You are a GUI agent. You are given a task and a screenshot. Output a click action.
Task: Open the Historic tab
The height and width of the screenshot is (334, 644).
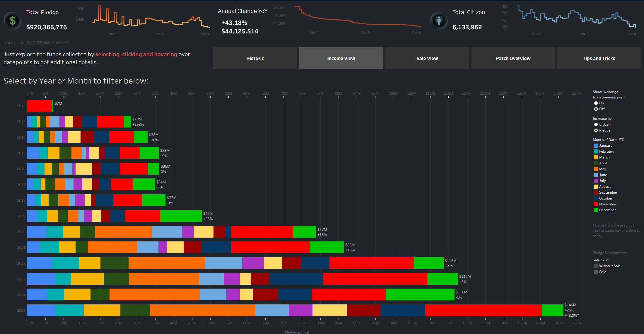pyautogui.click(x=255, y=58)
